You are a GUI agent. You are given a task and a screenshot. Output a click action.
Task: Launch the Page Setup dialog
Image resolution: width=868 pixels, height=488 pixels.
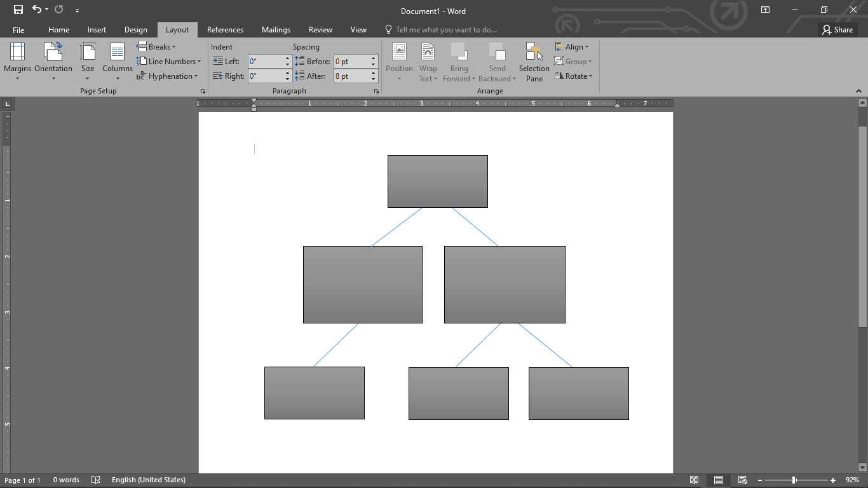click(x=203, y=91)
